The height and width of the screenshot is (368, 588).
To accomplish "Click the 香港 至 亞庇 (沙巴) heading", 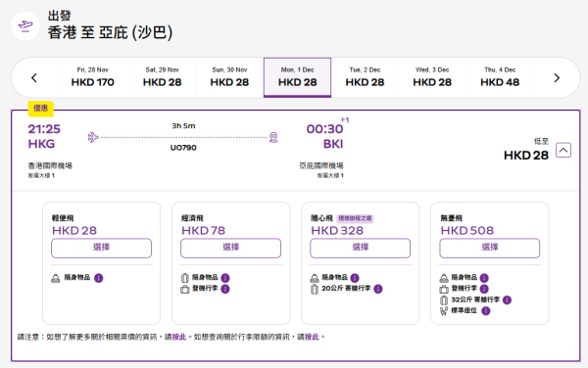I will coord(110,32).
